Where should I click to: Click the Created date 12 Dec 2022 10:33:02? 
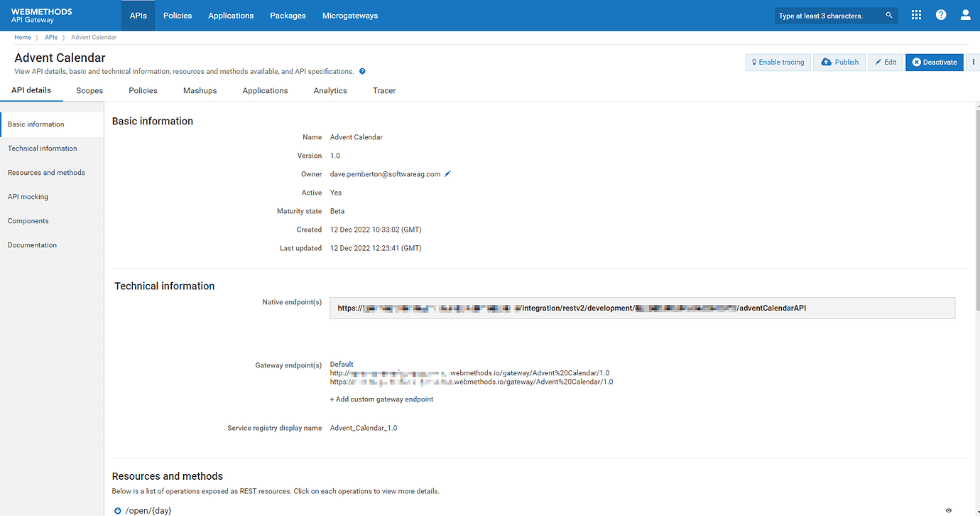(x=376, y=230)
